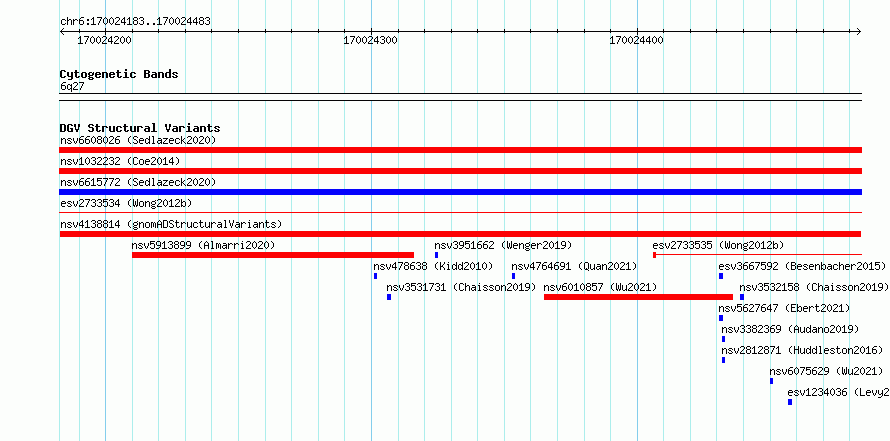This screenshot has height=441, width=890.
Task: Select the red bar under nsv4138814
Action: (x=460, y=234)
